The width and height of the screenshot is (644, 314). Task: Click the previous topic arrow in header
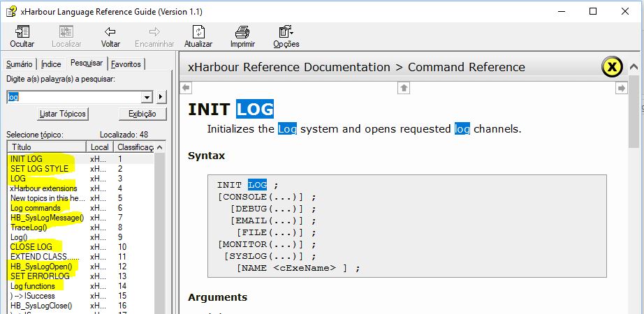pyautogui.click(x=186, y=88)
